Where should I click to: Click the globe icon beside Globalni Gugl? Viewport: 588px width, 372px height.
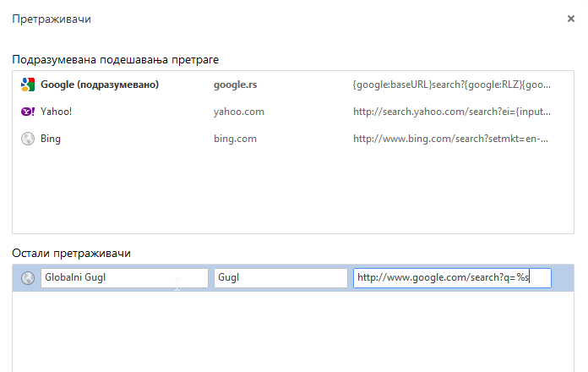28,278
